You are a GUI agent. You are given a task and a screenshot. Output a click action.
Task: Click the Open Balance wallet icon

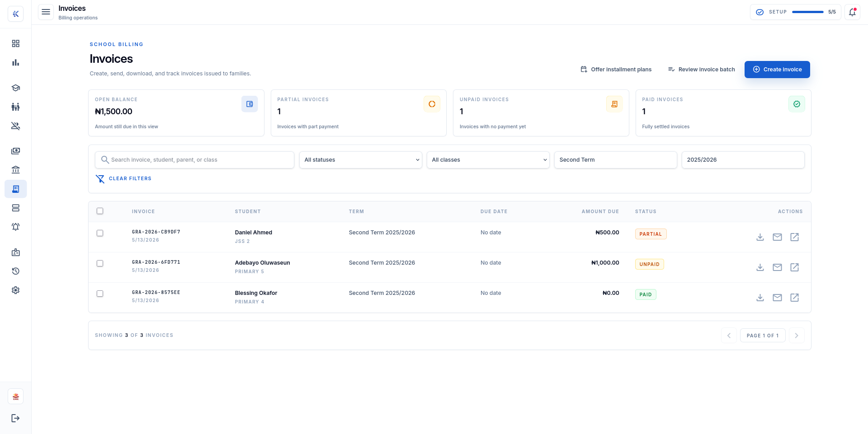click(250, 104)
